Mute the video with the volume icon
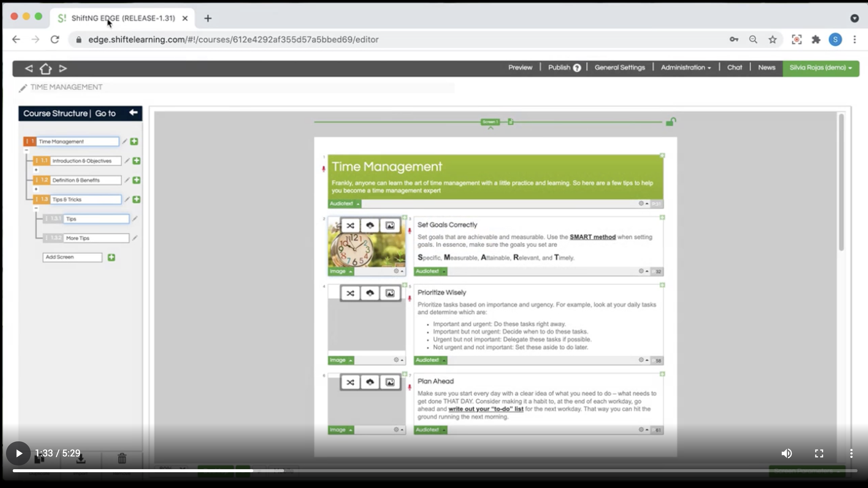868x488 pixels. pyautogui.click(x=786, y=453)
